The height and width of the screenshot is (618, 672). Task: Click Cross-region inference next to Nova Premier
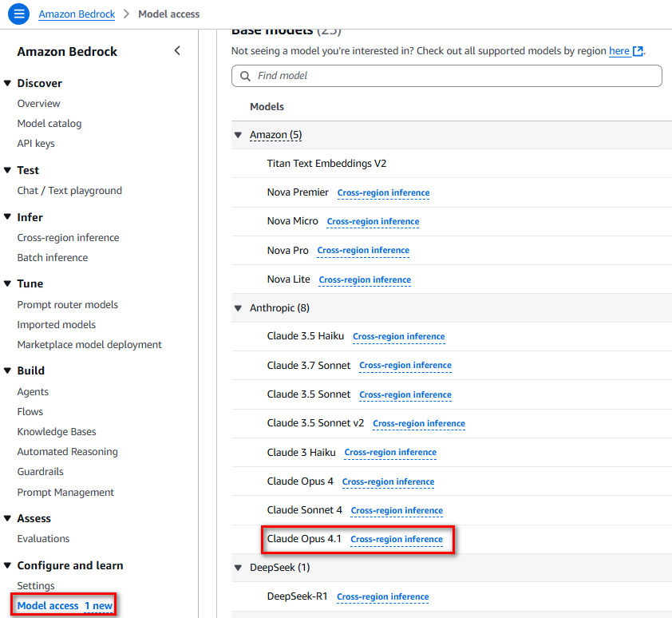pos(383,192)
